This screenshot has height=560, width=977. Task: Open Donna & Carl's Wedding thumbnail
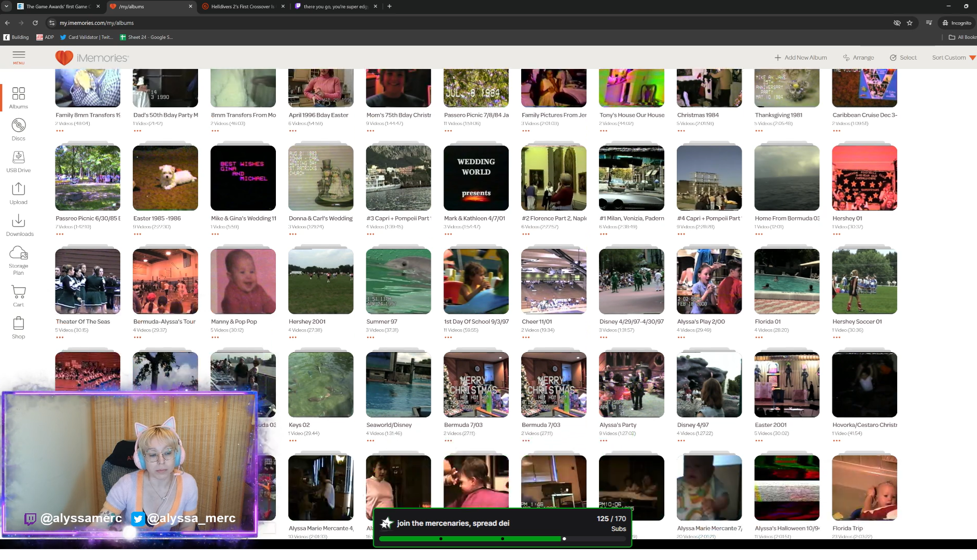point(321,178)
